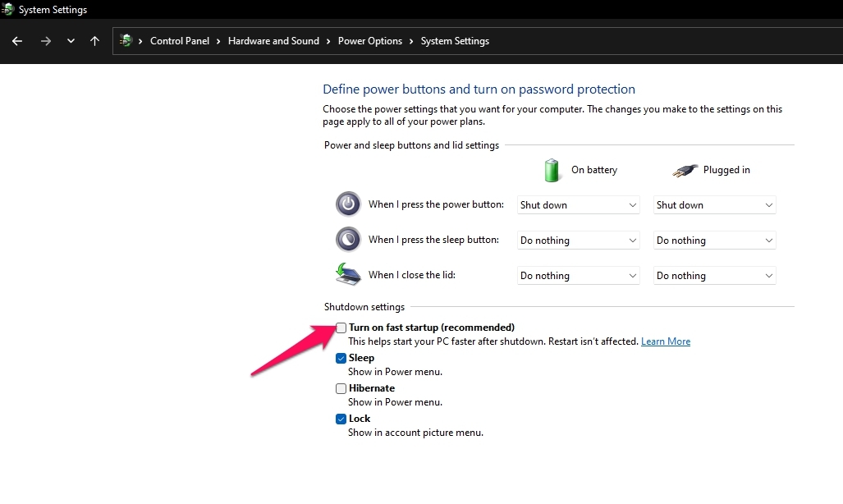Click the power button icon
The width and height of the screenshot is (843, 504).
click(348, 204)
